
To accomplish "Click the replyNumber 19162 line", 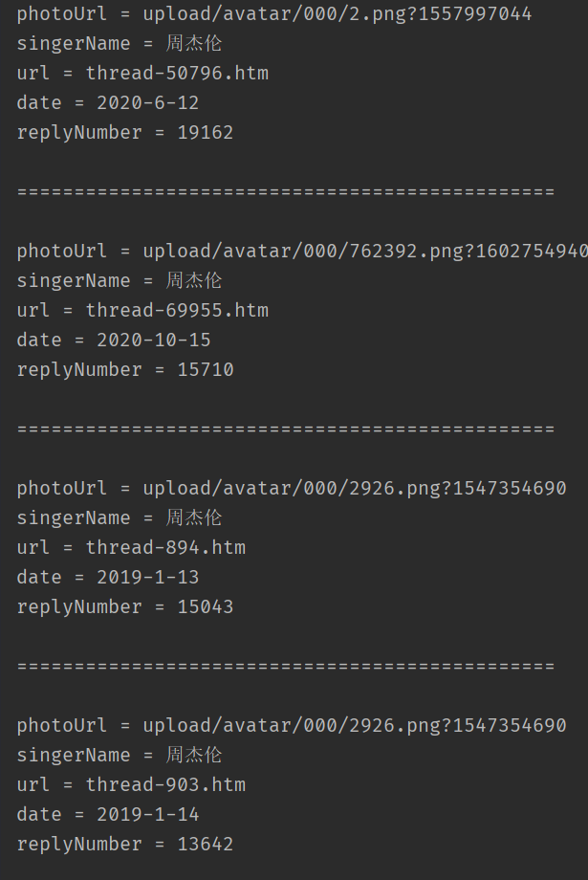I will pos(125,132).
